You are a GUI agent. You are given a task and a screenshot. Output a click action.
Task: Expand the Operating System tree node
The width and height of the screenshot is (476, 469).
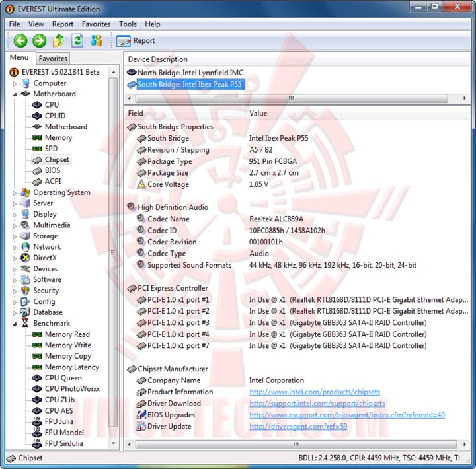[x=15, y=193]
